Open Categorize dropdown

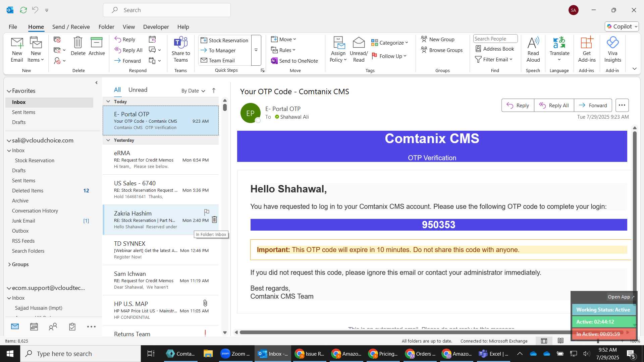(389, 43)
